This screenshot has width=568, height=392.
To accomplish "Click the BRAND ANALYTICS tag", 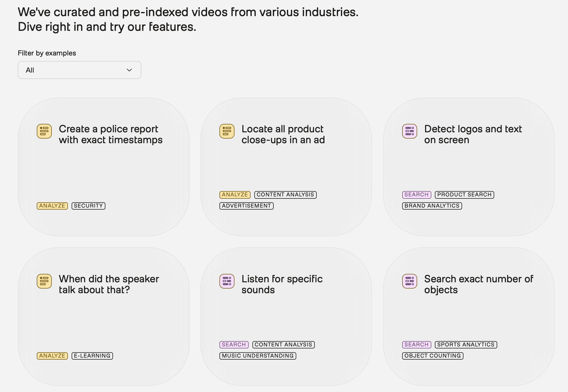I will 432,206.
